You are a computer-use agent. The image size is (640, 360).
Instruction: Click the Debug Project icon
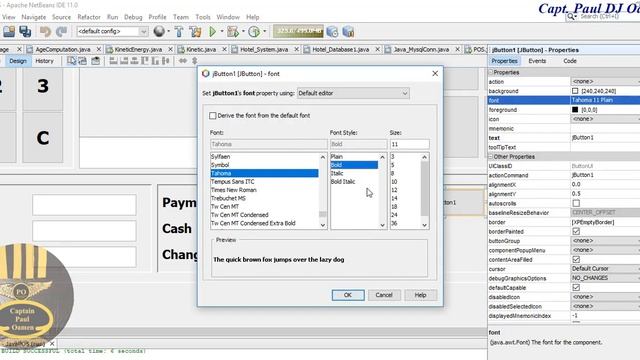[x=233, y=31]
